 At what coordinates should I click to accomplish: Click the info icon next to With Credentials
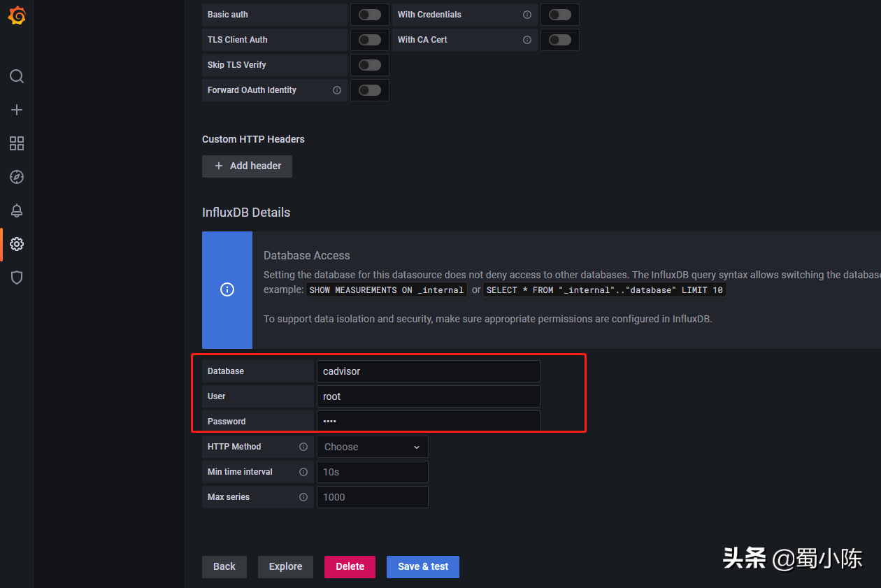coord(527,15)
